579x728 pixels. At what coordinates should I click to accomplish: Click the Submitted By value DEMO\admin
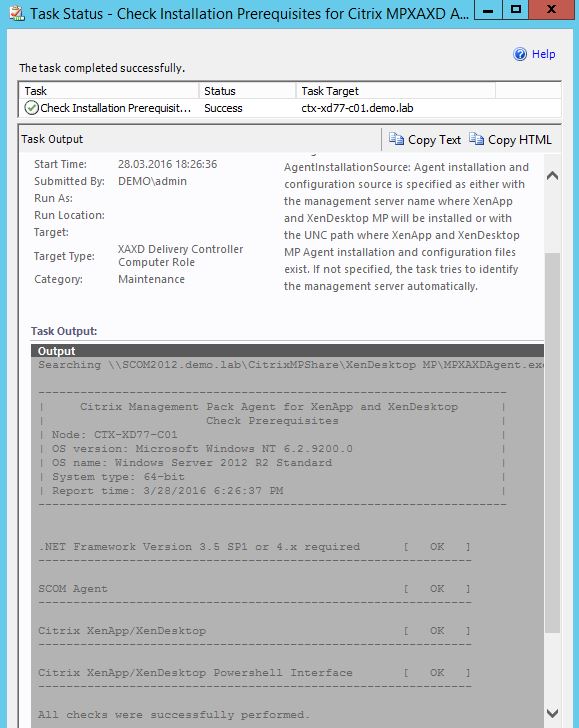pyautogui.click(x=152, y=181)
